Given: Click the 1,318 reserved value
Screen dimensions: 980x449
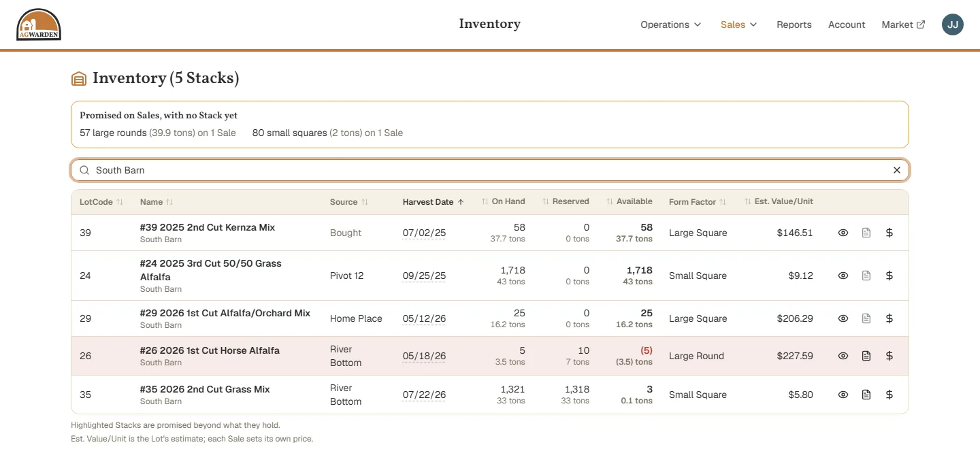Looking at the screenshot, I should pos(576,389).
